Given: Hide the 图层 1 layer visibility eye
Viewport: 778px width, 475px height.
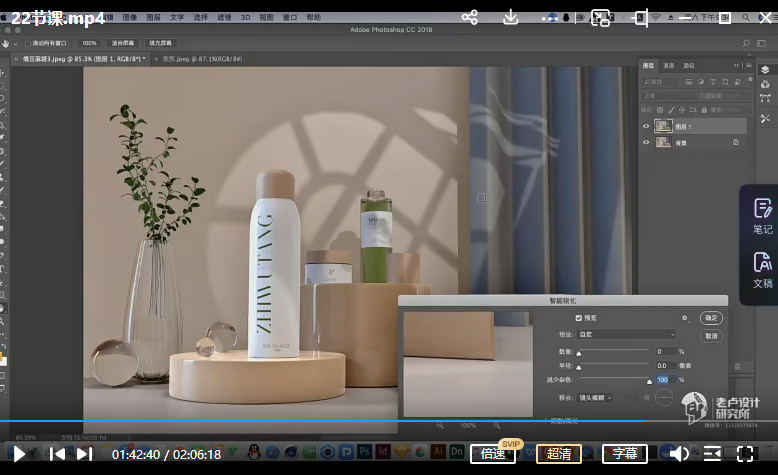Looking at the screenshot, I should point(646,126).
